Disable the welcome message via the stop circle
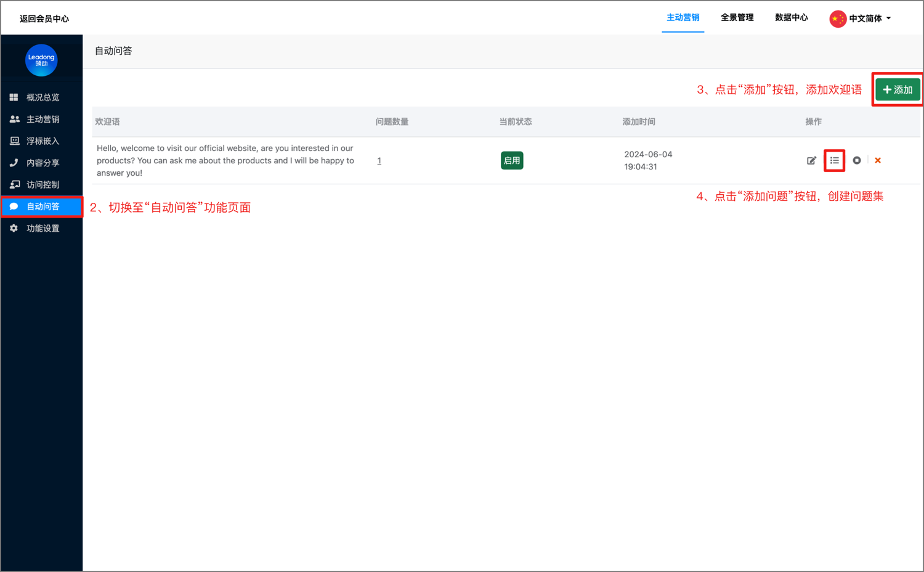The height and width of the screenshot is (572, 924). [857, 160]
